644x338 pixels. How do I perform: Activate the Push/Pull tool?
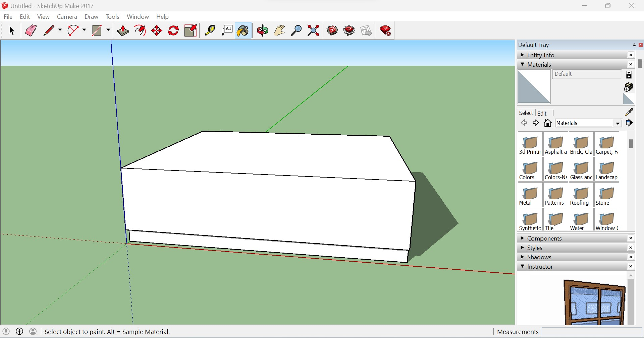[123, 30]
